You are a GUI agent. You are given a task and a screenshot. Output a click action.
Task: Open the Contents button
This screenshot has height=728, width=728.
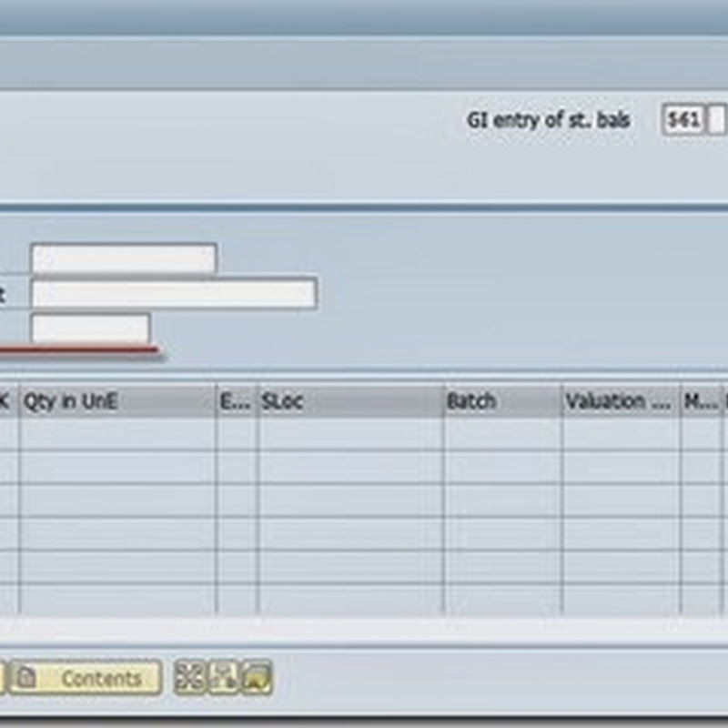coord(86,678)
